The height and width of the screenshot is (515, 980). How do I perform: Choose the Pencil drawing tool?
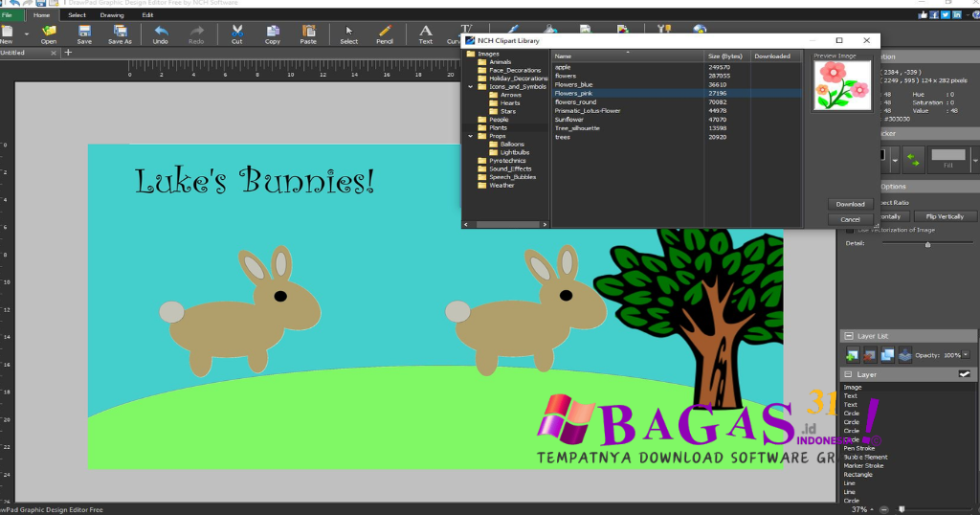(x=385, y=34)
